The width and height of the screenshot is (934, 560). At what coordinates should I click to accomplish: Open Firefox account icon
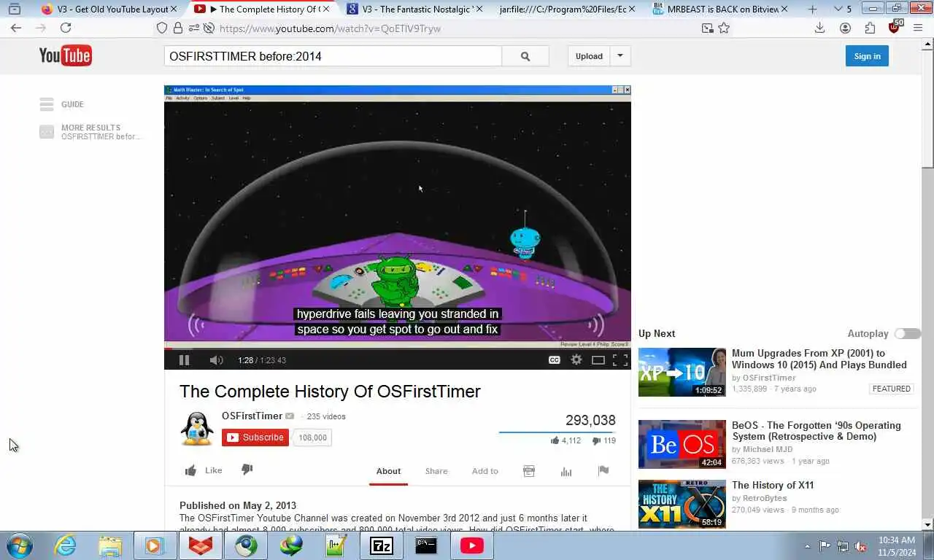tap(845, 28)
